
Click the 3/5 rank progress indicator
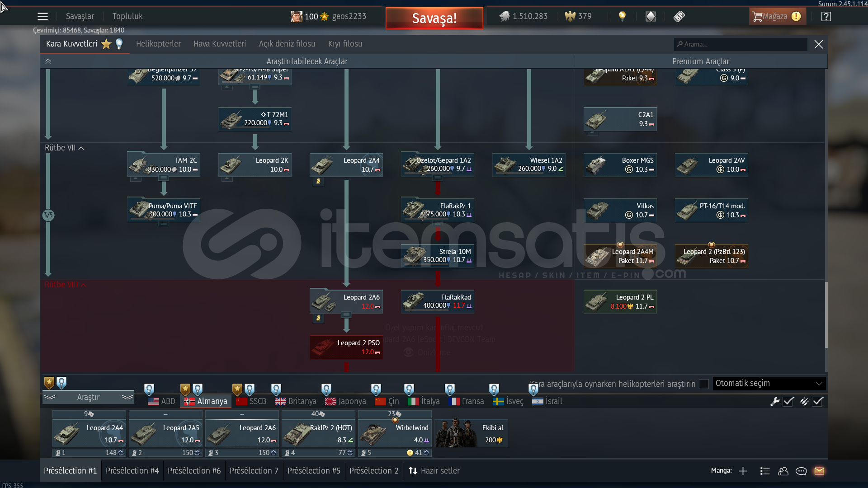pos(48,215)
